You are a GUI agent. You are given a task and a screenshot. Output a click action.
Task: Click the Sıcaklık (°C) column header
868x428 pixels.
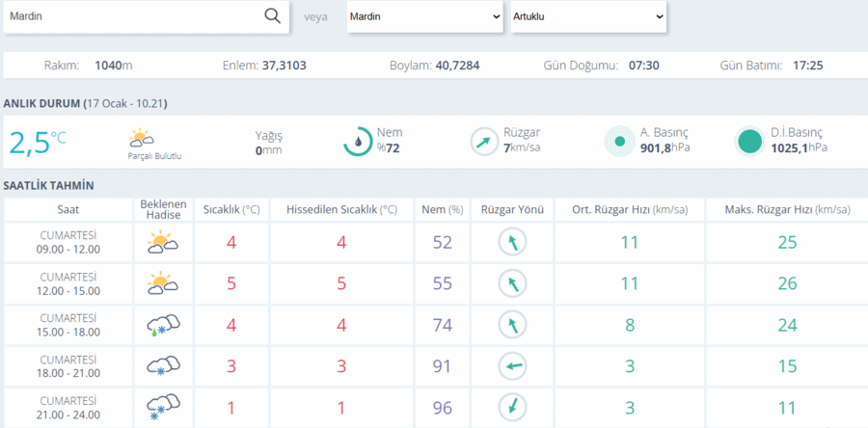[x=231, y=210]
